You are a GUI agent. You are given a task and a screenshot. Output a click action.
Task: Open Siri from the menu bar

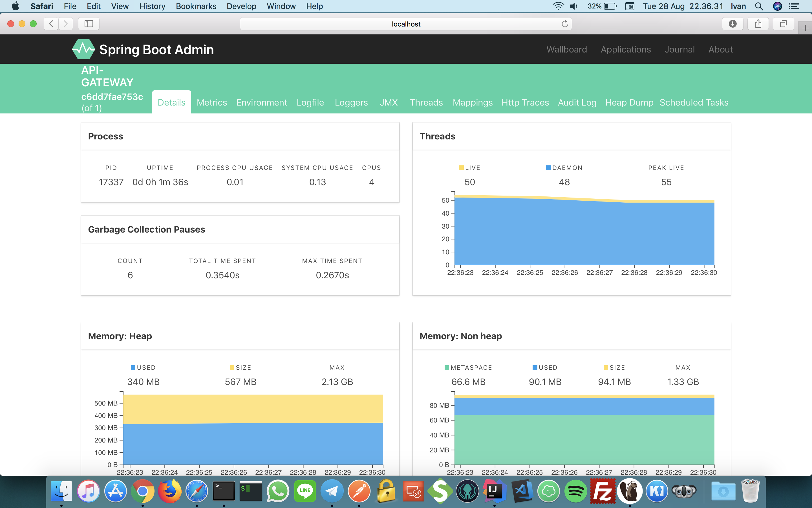pos(777,6)
